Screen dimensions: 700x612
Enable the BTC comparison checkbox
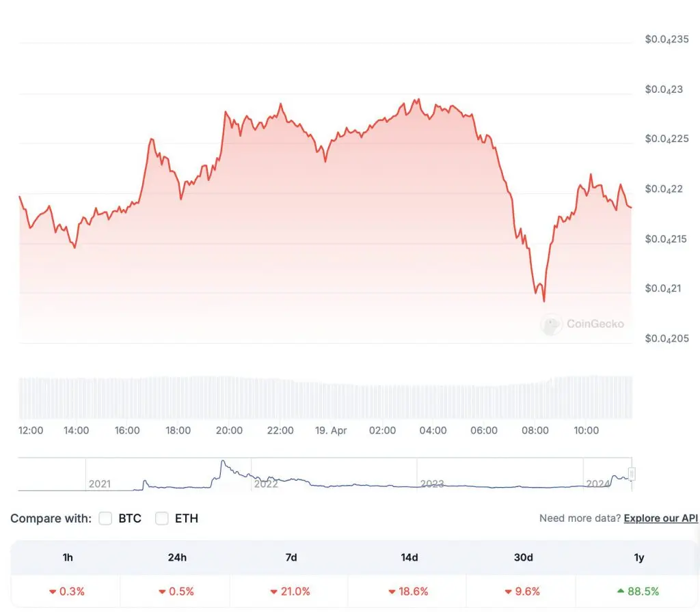(x=105, y=518)
